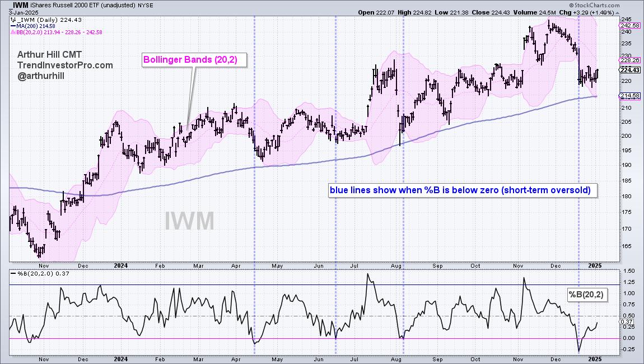Click the 'Jul' label under the price panel
Screen dimensions: 644x364
point(353,266)
